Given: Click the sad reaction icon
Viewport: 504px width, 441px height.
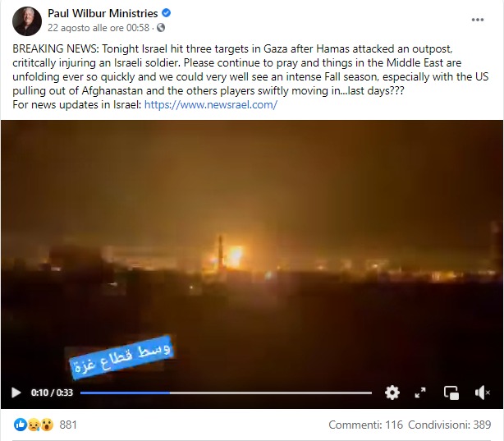Looking at the screenshot, I should point(34,425).
